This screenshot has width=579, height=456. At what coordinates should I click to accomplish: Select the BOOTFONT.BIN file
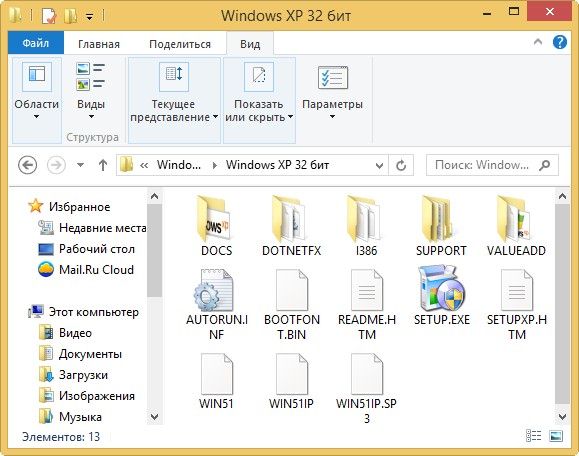tap(292, 305)
